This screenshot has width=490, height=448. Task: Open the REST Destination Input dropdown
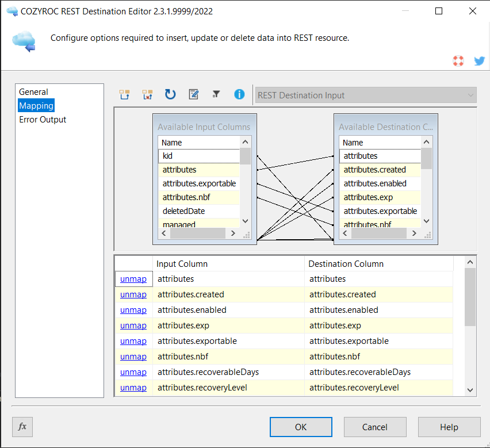pos(366,95)
